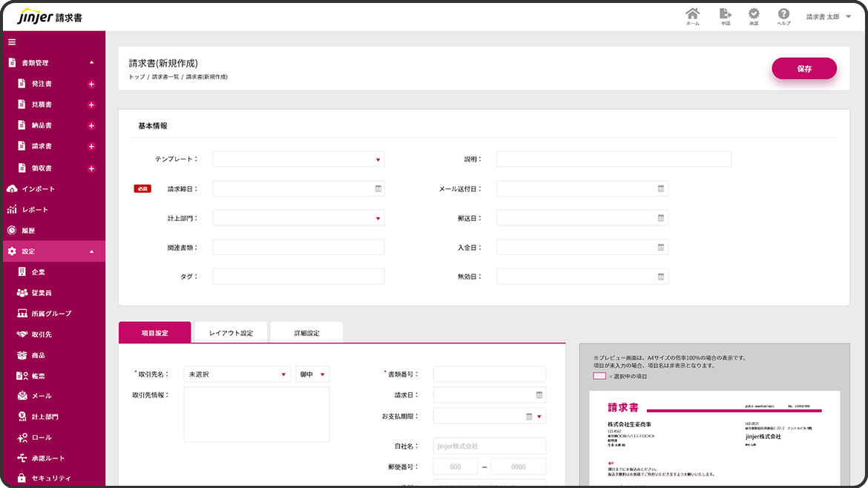Open user menu 請求書 太郎
The image size is (868, 488).
coord(828,16)
